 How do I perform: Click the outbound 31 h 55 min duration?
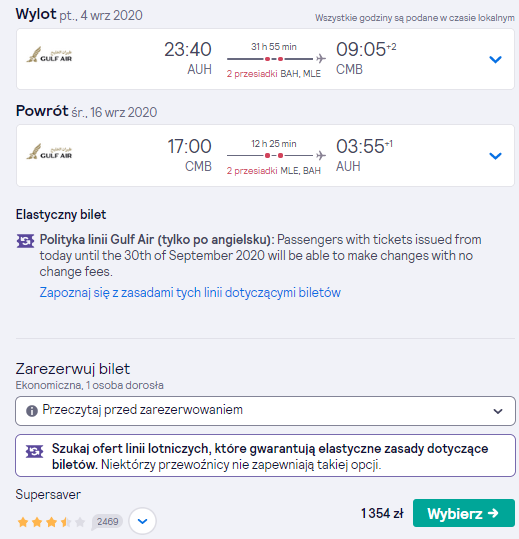tap(274, 47)
